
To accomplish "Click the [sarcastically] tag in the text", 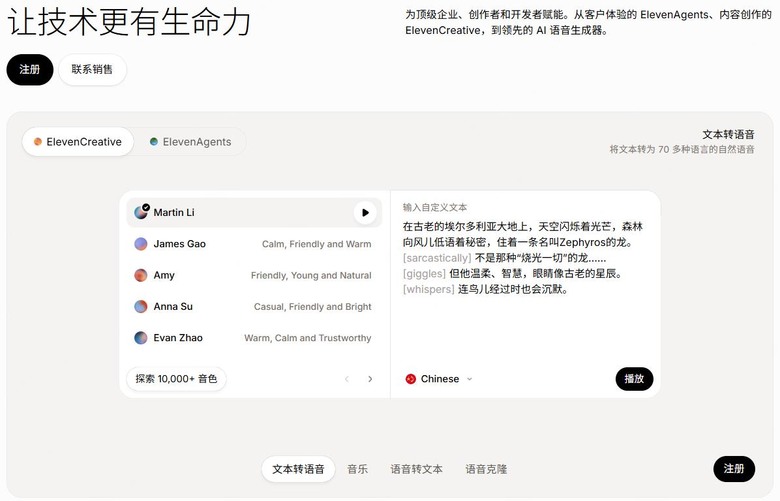I will (x=437, y=258).
